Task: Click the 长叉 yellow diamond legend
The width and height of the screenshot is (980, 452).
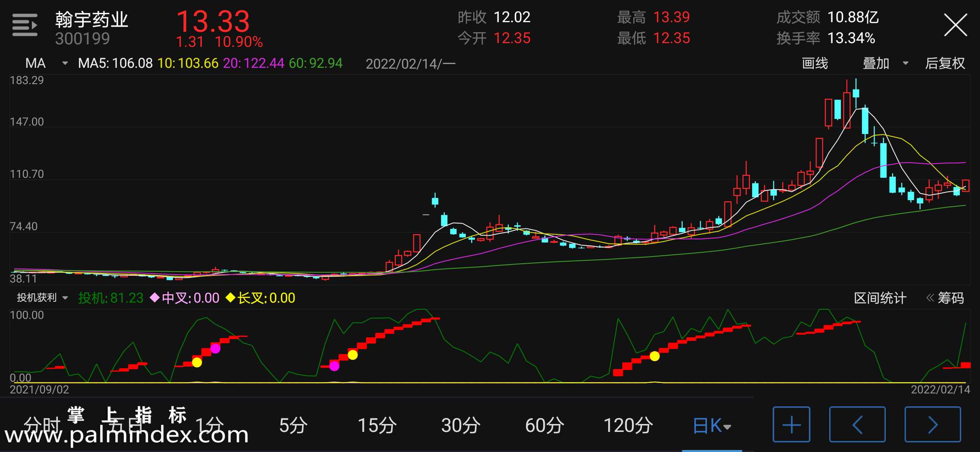Action: pos(260,298)
